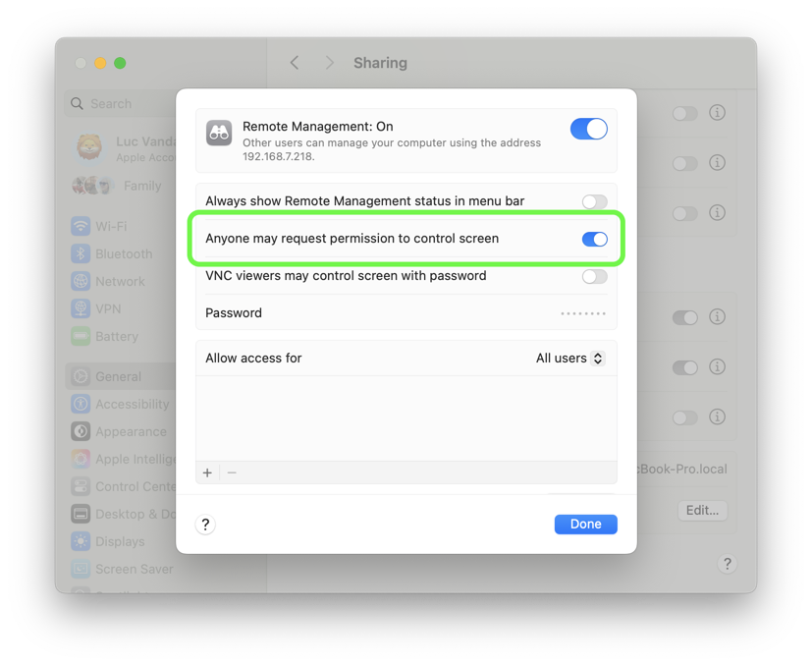Open Control Center in the sidebar
Image resolution: width=812 pixels, height=666 pixels.
tap(124, 486)
